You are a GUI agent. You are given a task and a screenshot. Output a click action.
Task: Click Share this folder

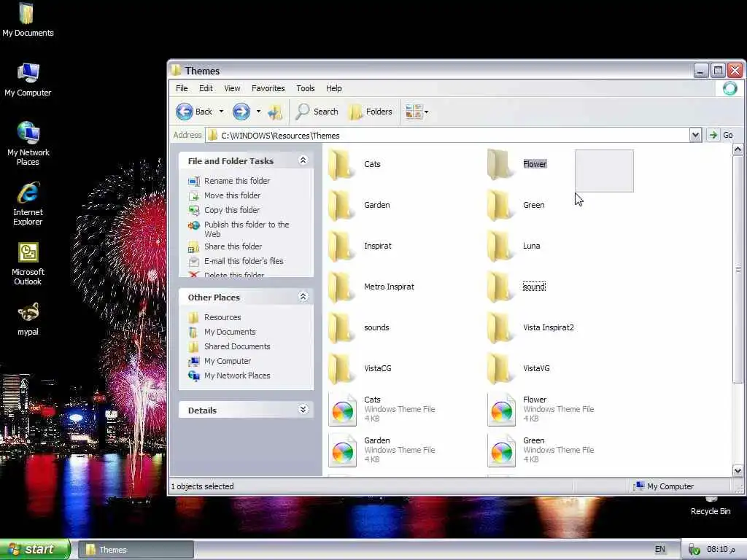coord(225,246)
